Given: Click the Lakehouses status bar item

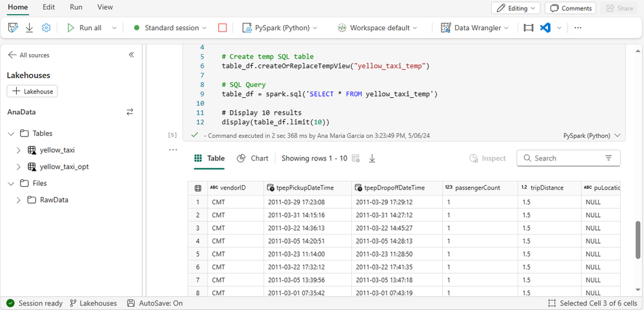Looking at the screenshot, I should [93, 304].
